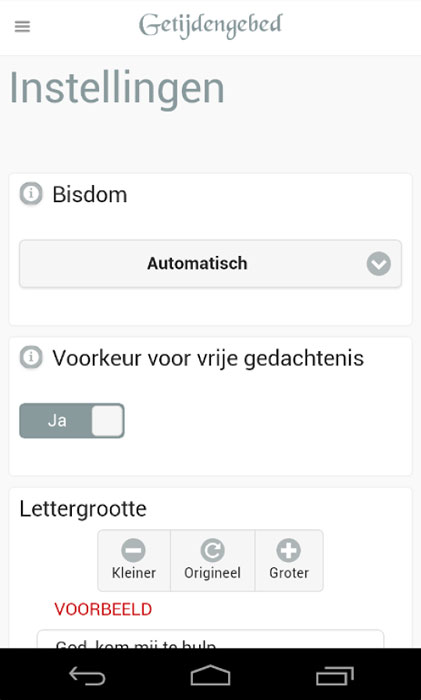Image resolution: width=421 pixels, height=700 pixels.
Task: Tap the example text box preview
Action: pyautogui.click(x=210, y=639)
